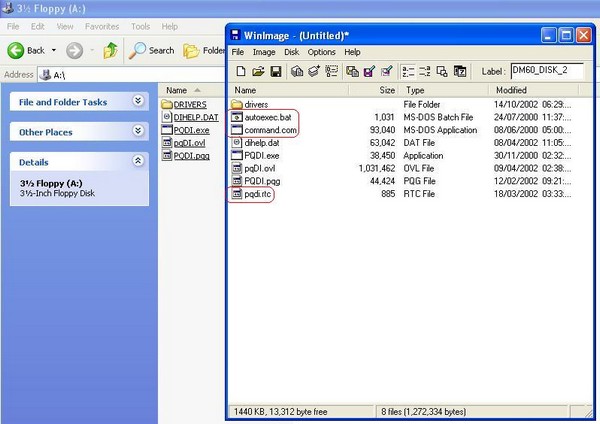Click the New image toolbar icon in WinImage
The height and width of the screenshot is (424, 600).
click(241, 71)
